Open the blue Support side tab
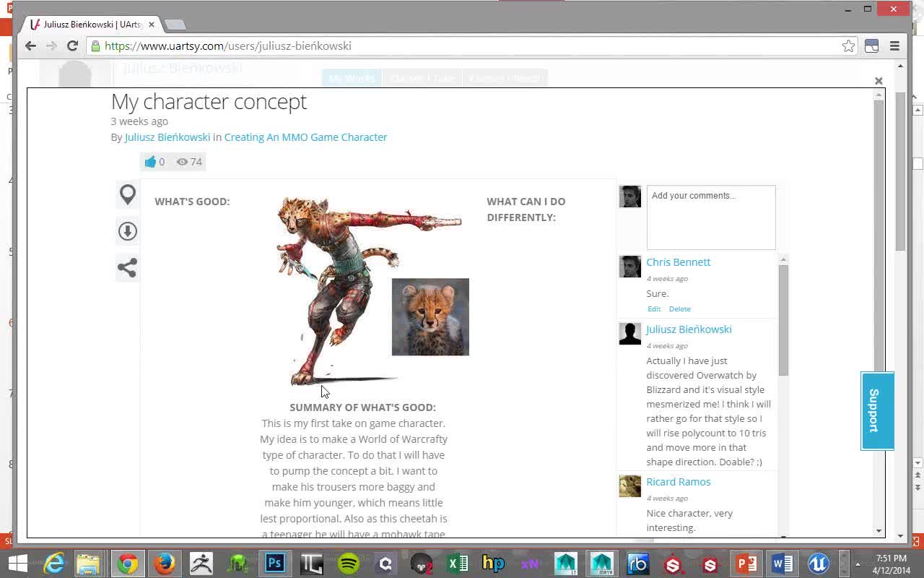 877,410
